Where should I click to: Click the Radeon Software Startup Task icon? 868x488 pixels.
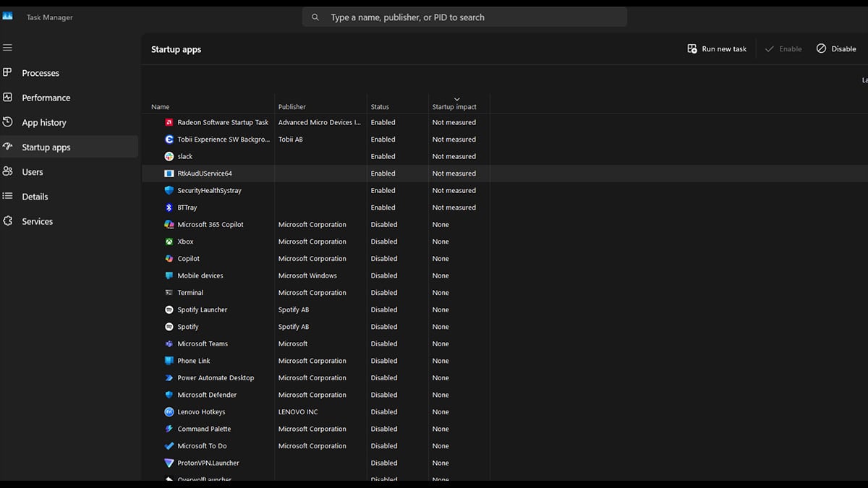point(169,122)
